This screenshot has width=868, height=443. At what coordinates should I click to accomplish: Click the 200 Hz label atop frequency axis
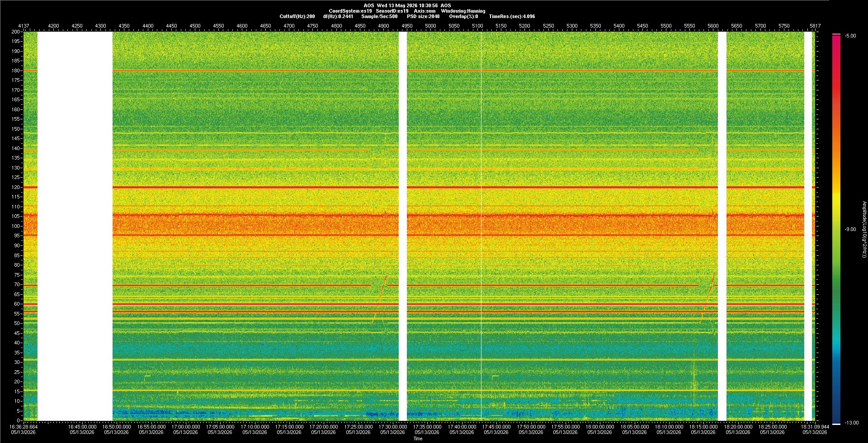(x=16, y=32)
